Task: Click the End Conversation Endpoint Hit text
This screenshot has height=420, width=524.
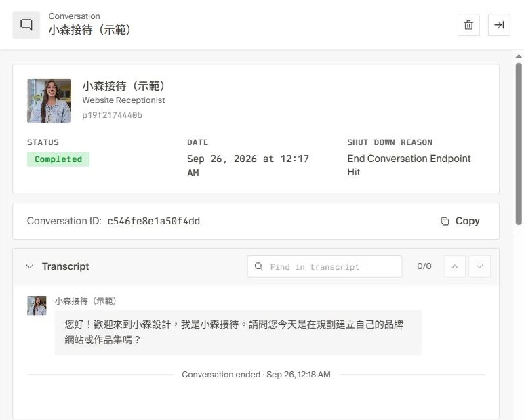Action: (x=409, y=165)
